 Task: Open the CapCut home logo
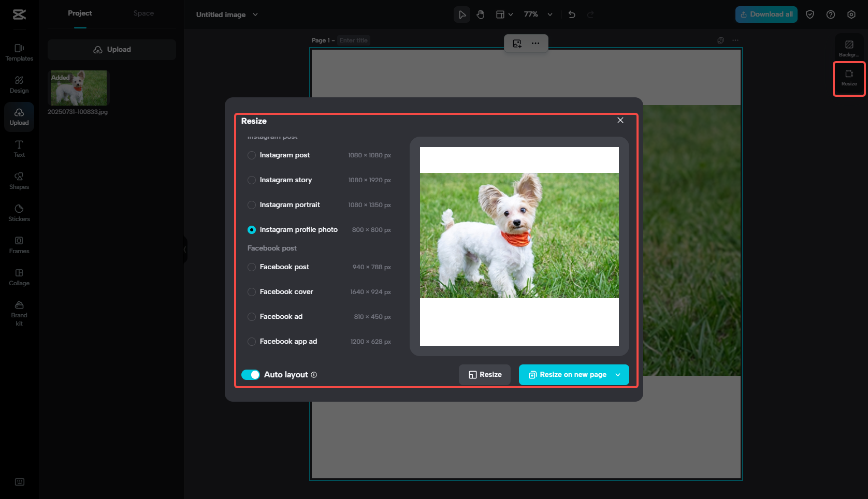19,14
